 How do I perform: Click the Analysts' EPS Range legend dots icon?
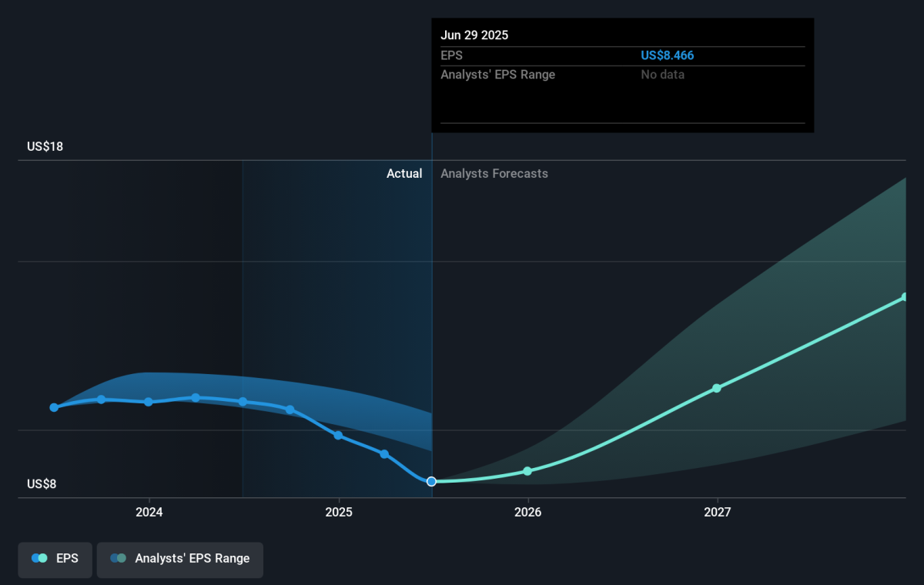[x=118, y=559]
